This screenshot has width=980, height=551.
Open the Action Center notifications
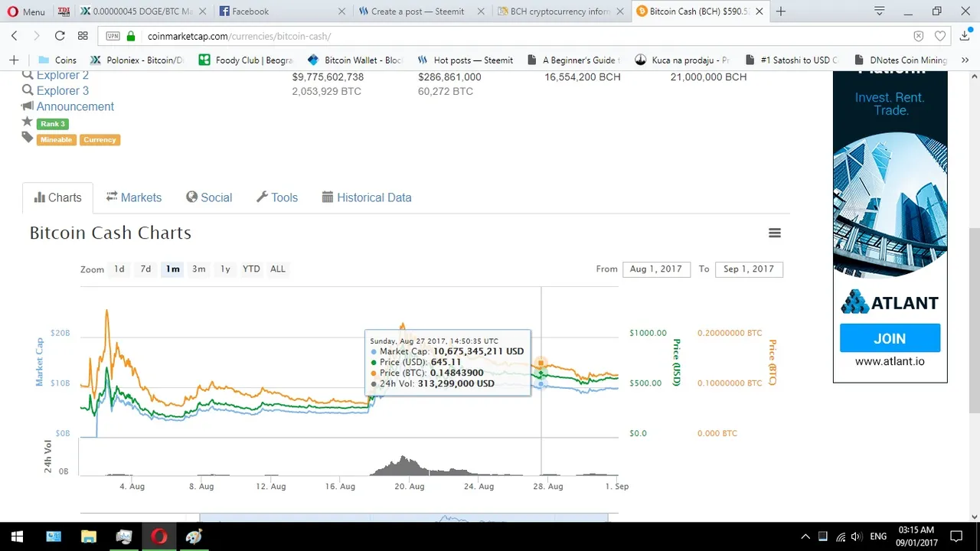[x=955, y=536]
